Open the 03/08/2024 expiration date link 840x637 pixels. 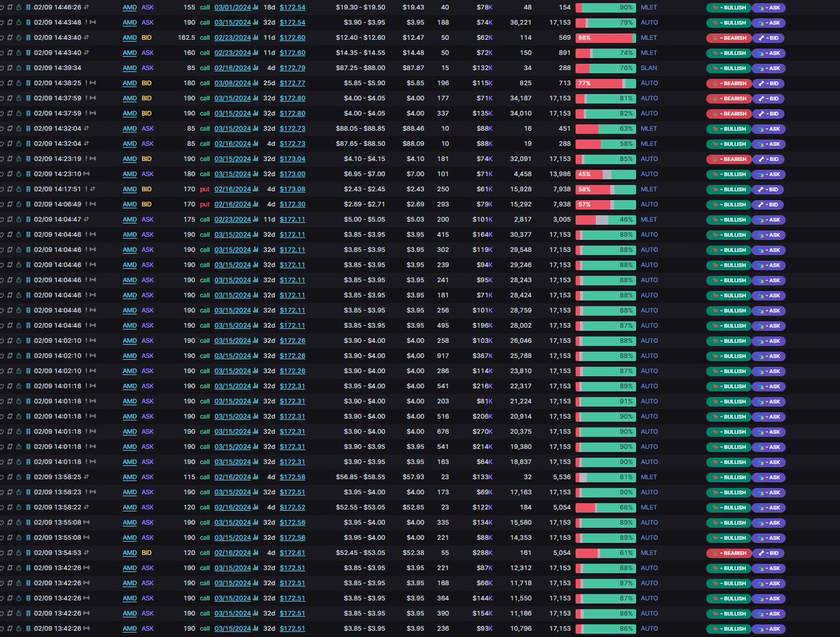point(232,83)
